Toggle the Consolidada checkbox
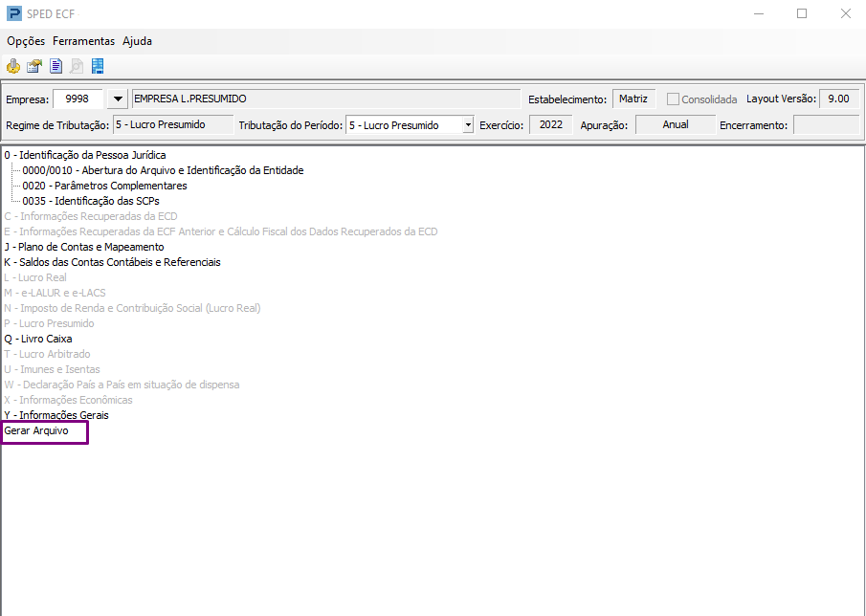 point(673,99)
